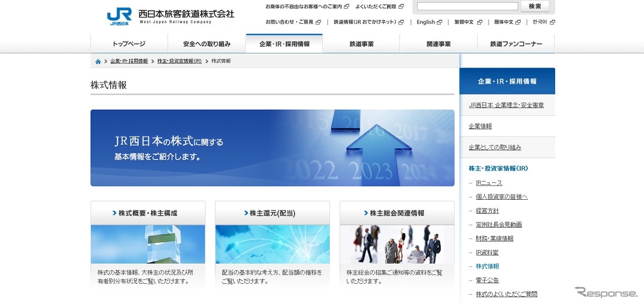Open the トップページ tab

(129, 44)
